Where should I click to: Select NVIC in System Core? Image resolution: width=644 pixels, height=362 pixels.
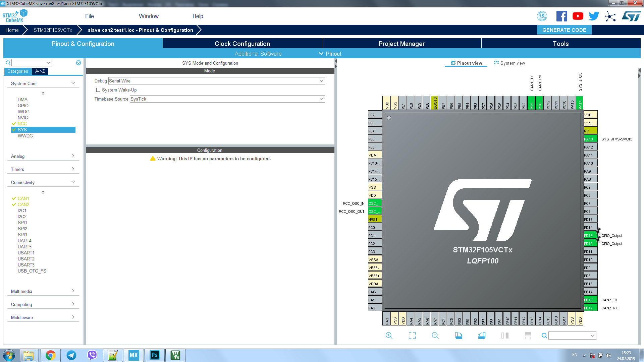click(23, 118)
